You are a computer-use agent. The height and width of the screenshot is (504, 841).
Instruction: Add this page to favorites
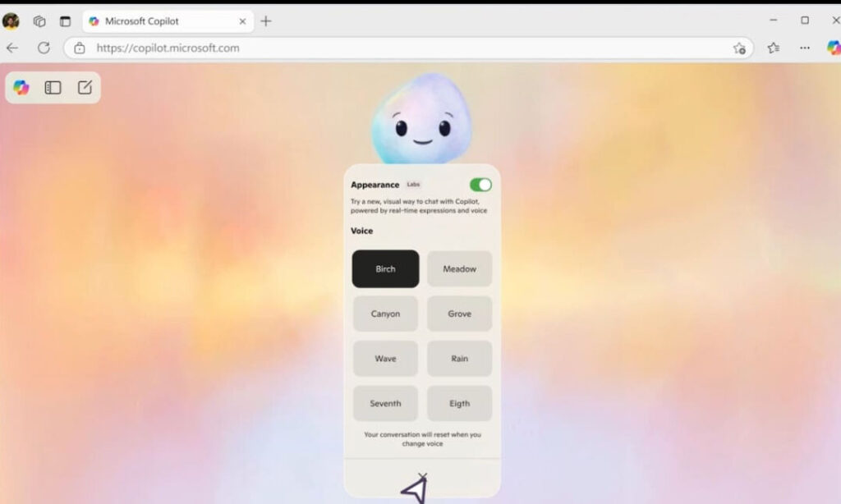click(739, 48)
